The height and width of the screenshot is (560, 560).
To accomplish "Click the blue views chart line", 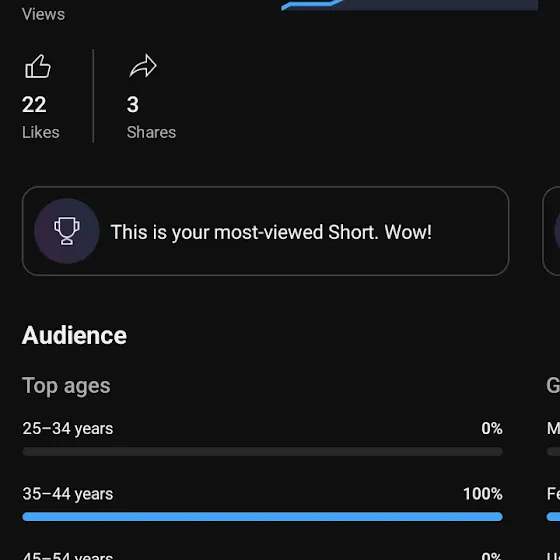I will pos(312,5).
